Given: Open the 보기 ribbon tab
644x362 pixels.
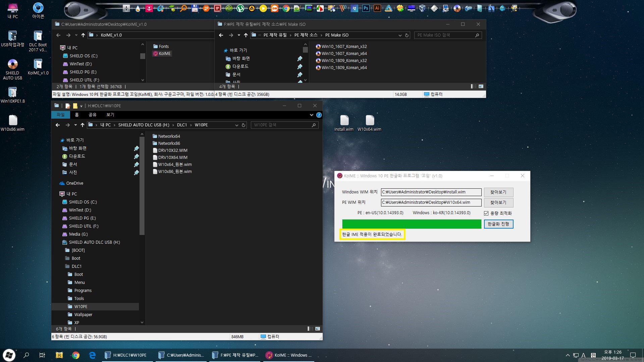Looking at the screenshot, I should pos(110,115).
